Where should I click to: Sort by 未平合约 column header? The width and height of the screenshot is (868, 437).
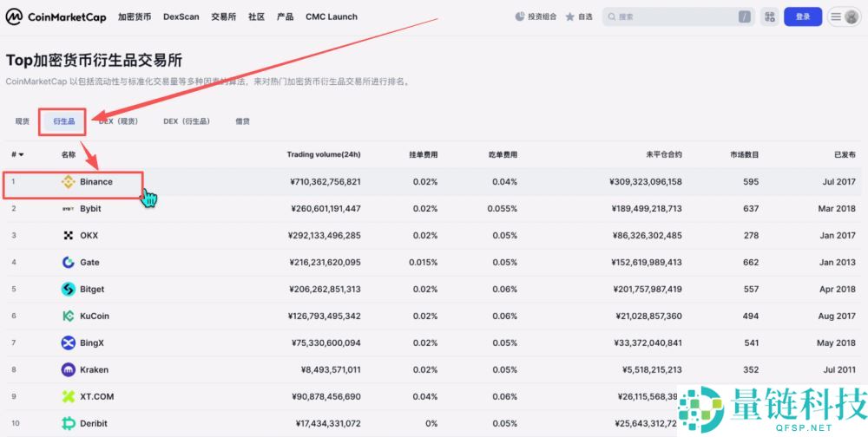click(x=664, y=155)
